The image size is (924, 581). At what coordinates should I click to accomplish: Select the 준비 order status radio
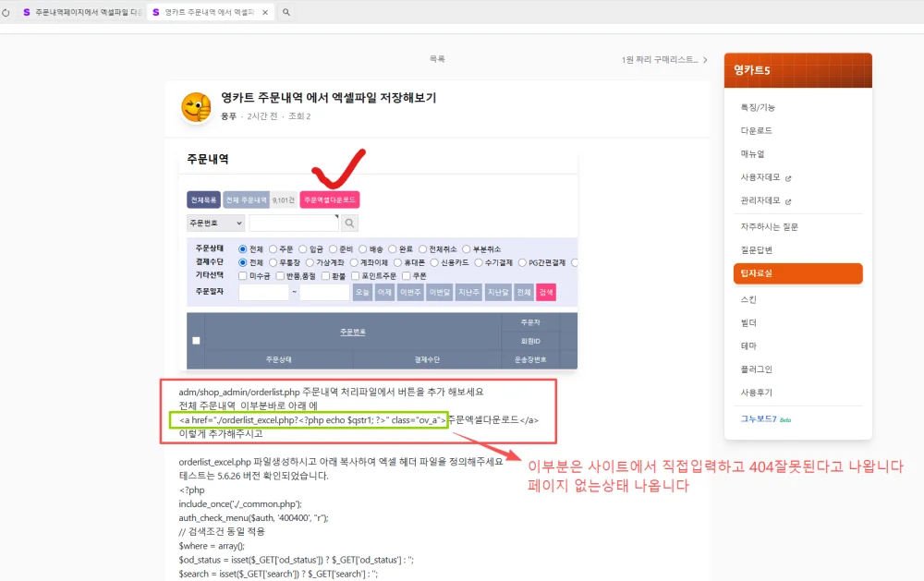click(333, 249)
